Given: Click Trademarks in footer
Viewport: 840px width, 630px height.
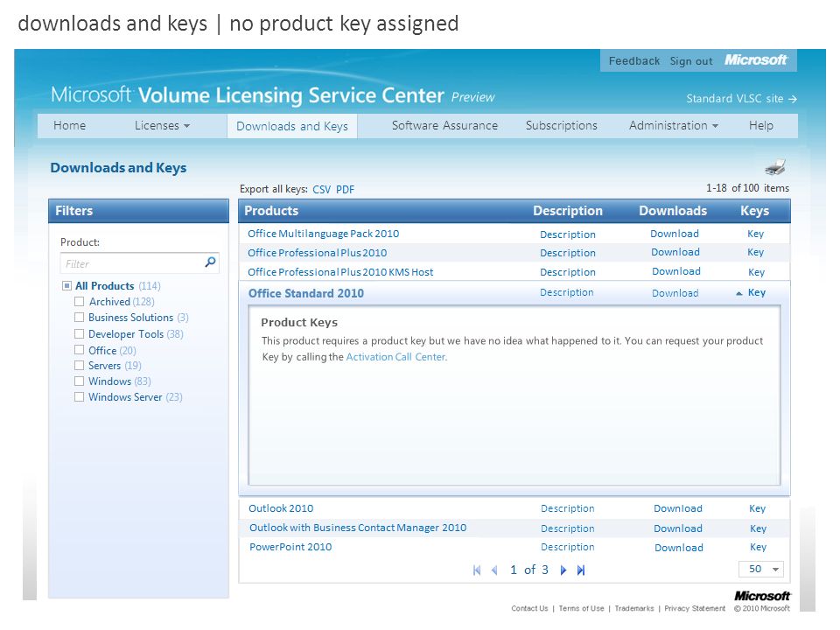Looking at the screenshot, I should coord(634,609).
